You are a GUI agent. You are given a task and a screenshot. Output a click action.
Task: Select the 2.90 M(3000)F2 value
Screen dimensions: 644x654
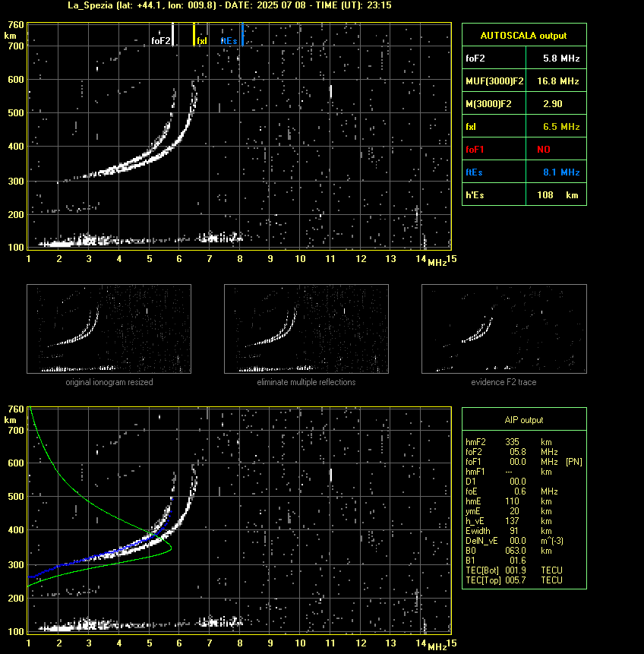(x=553, y=104)
